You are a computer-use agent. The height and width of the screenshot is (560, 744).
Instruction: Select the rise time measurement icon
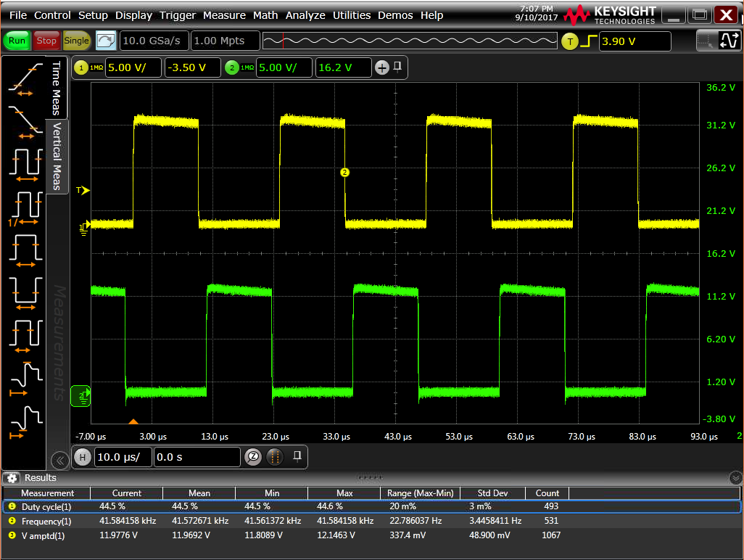25,79
